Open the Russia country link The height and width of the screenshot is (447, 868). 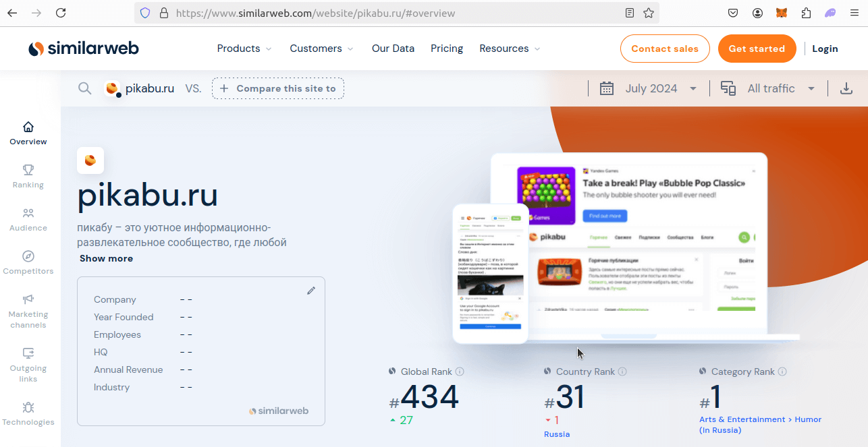pos(557,434)
